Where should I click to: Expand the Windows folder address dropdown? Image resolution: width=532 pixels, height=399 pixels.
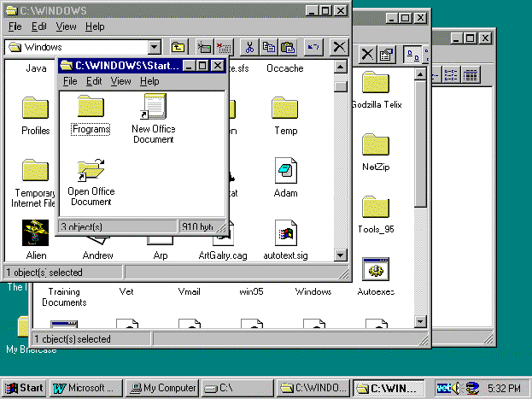coord(155,47)
